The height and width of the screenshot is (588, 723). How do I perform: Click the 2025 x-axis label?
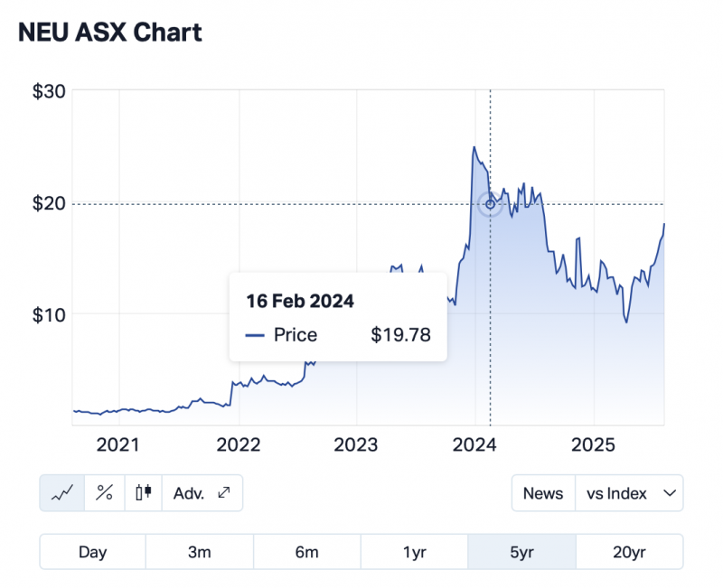[x=594, y=443]
